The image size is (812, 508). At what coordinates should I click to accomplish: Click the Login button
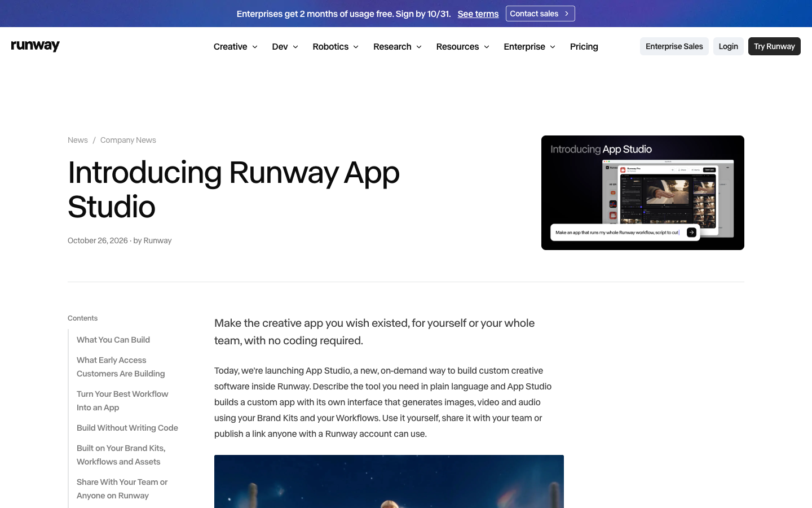(729, 46)
